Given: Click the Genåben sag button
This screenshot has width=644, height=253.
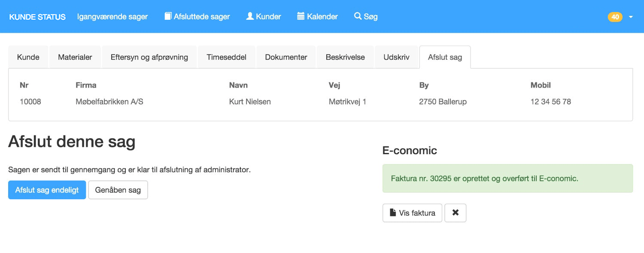Looking at the screenshot, I should (118, 190).
